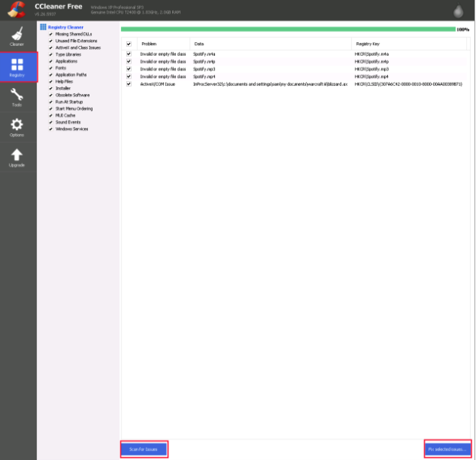The width and height of the screenshot is (476, 460).
Task: Sort by the Problem column header
Action: point(164,44)
